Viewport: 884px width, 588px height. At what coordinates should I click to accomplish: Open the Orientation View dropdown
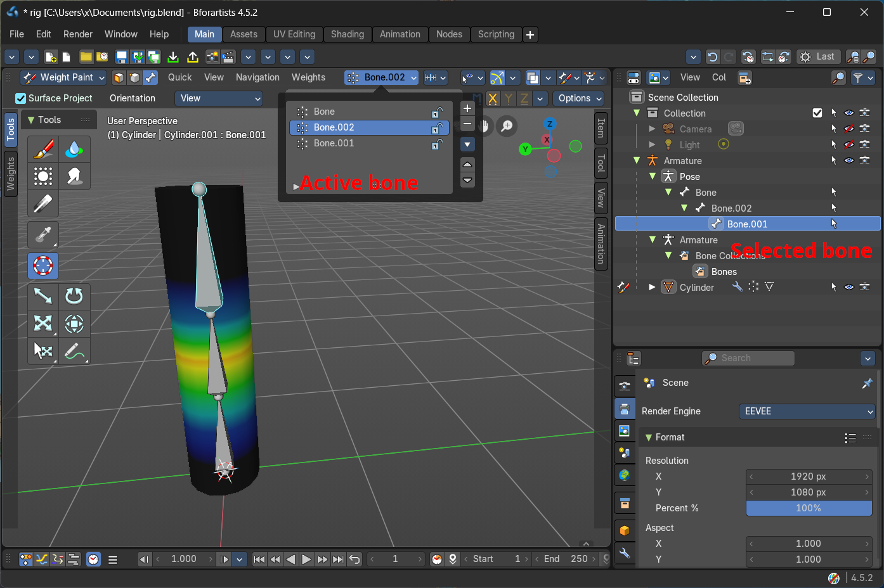click(219, 98)
